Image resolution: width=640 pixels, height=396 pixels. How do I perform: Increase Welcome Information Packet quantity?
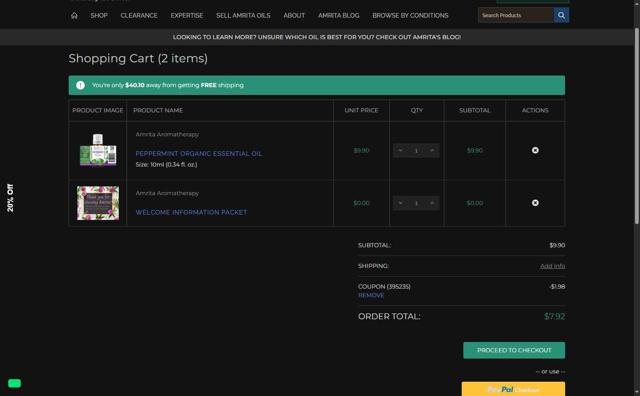click(x=432, y=203)
